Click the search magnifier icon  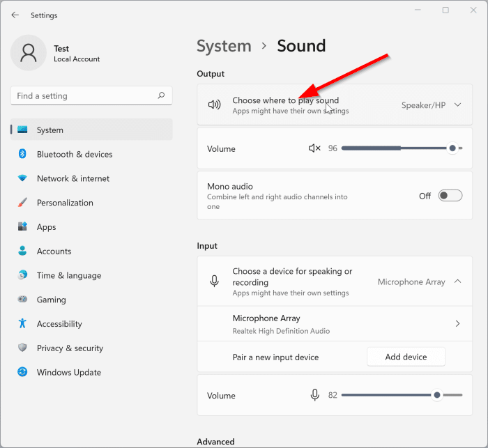(161, 95)
